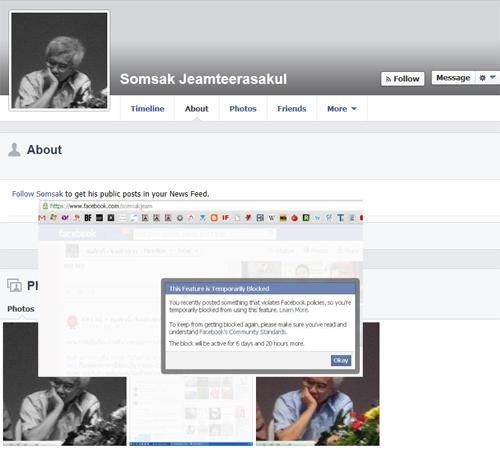Click the embedded browser address bar URL
Viewport: 500px width, 450px height.
click(x=101, y=206)
